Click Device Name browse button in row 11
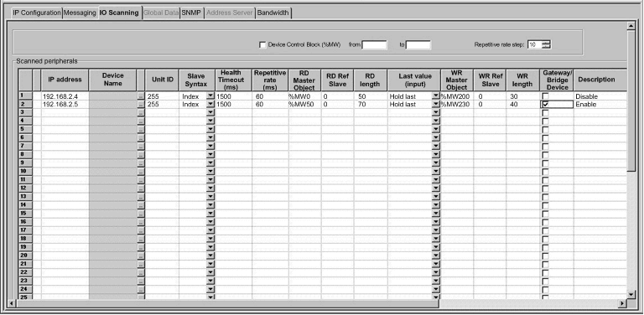644x315 pixels. (x=141, y=180)
